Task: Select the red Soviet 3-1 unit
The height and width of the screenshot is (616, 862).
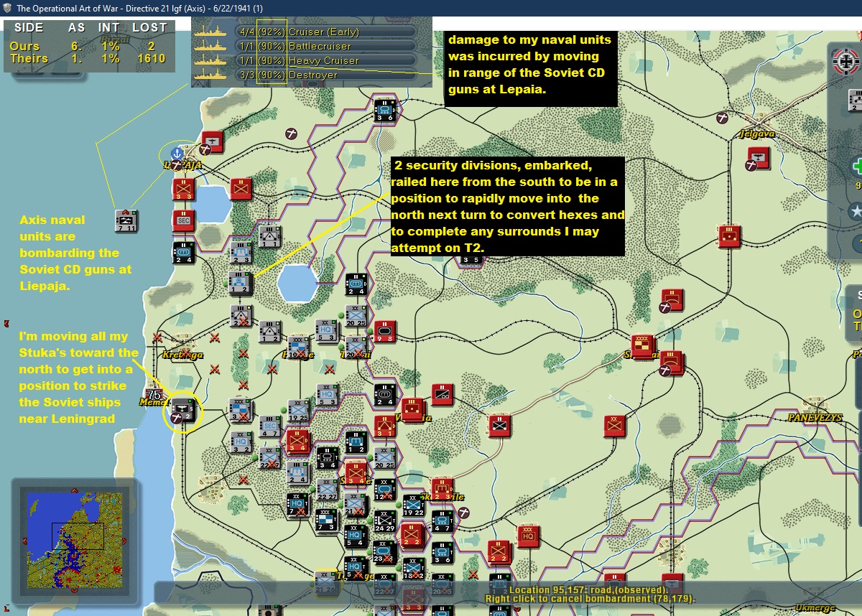Action: pos(385,426)
